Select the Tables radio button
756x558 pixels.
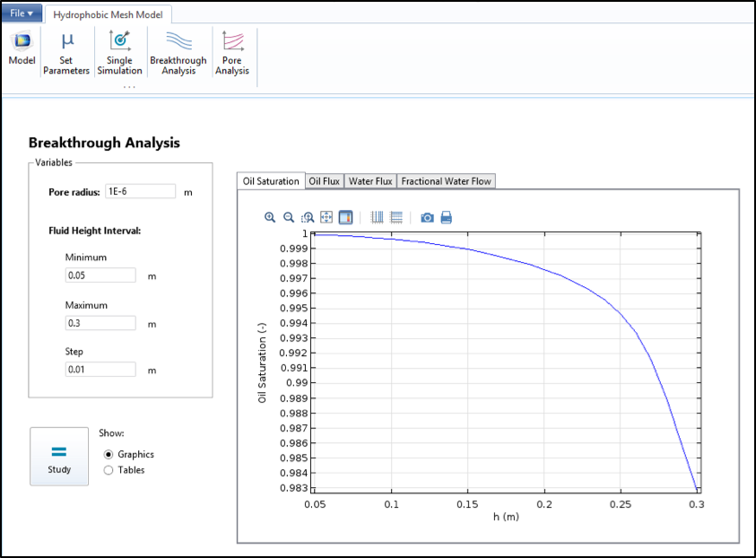point(109,470)
